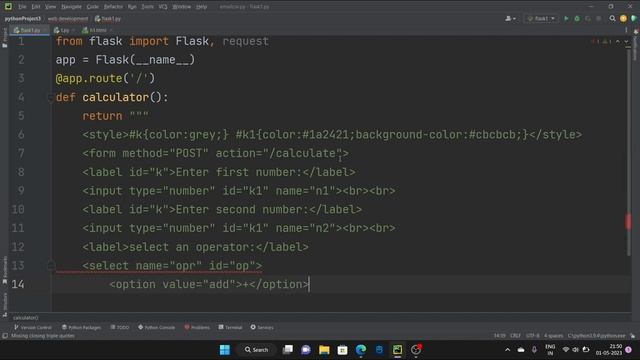Open the Python Packages tool window

point(81,327)
